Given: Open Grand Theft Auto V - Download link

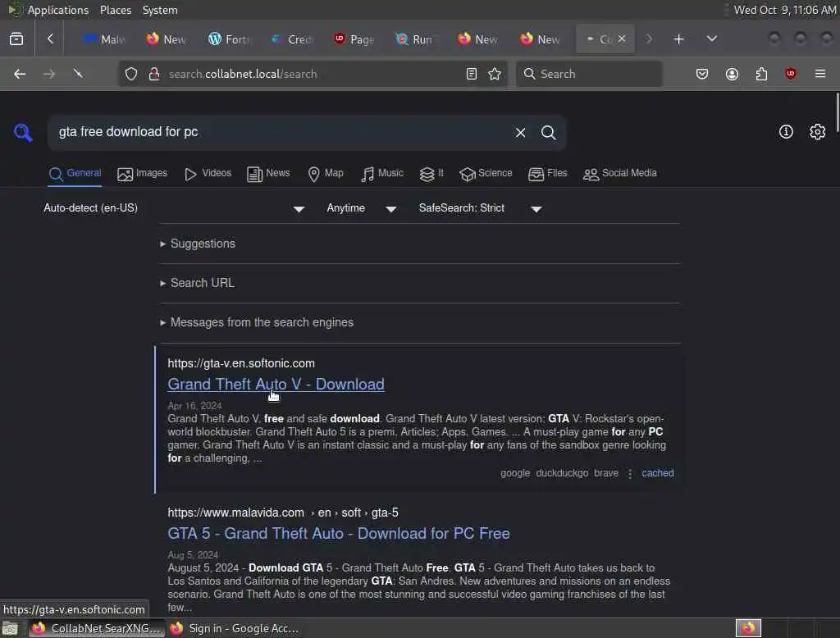Looking at the screenshot, I should [x=276, y=385].
